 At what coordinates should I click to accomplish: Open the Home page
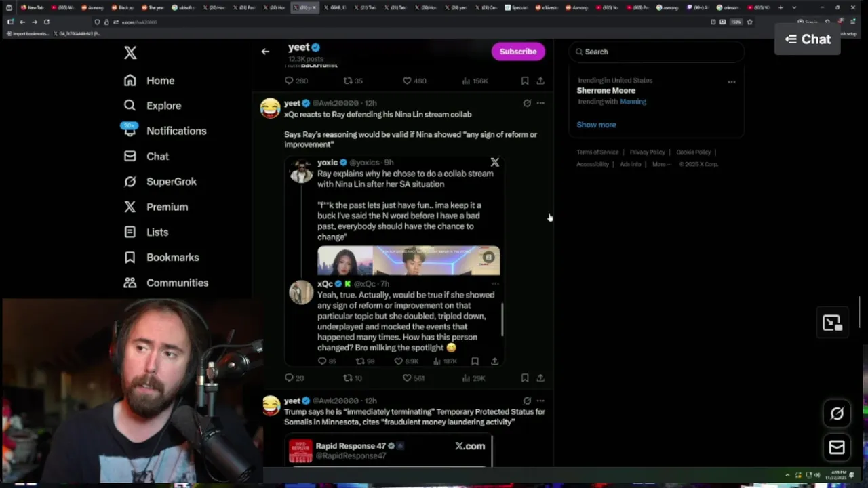(x=149, y=81)
